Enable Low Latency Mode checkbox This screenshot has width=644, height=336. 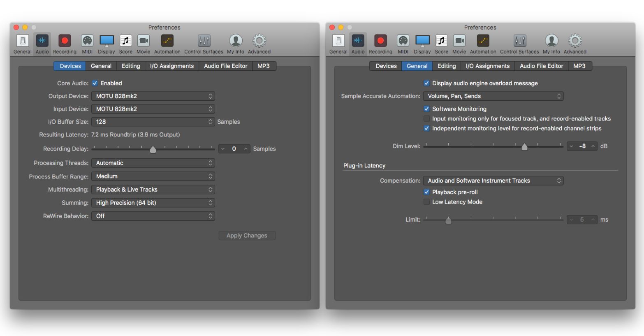point(426,202)
